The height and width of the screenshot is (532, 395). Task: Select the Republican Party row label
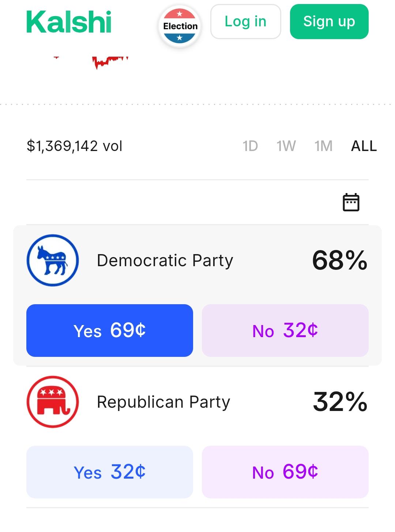pos(163,402)
